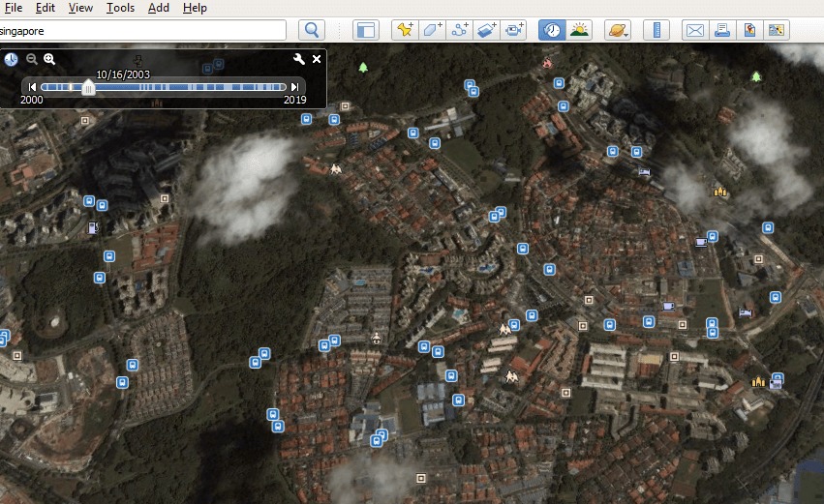The width and height of the screenshot is (824, 504).
Task: Open the planet switcher dropdown
Action: 618,30
